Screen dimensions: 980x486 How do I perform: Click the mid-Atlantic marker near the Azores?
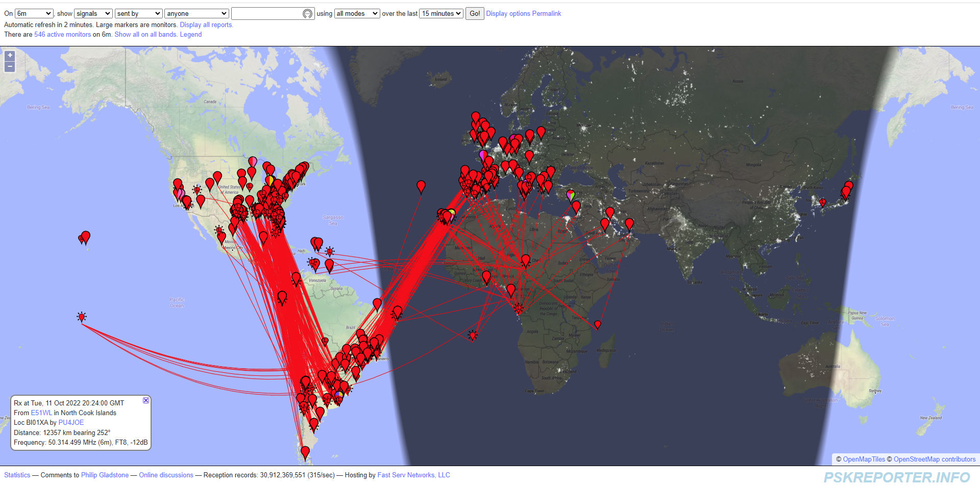point(421,187)
